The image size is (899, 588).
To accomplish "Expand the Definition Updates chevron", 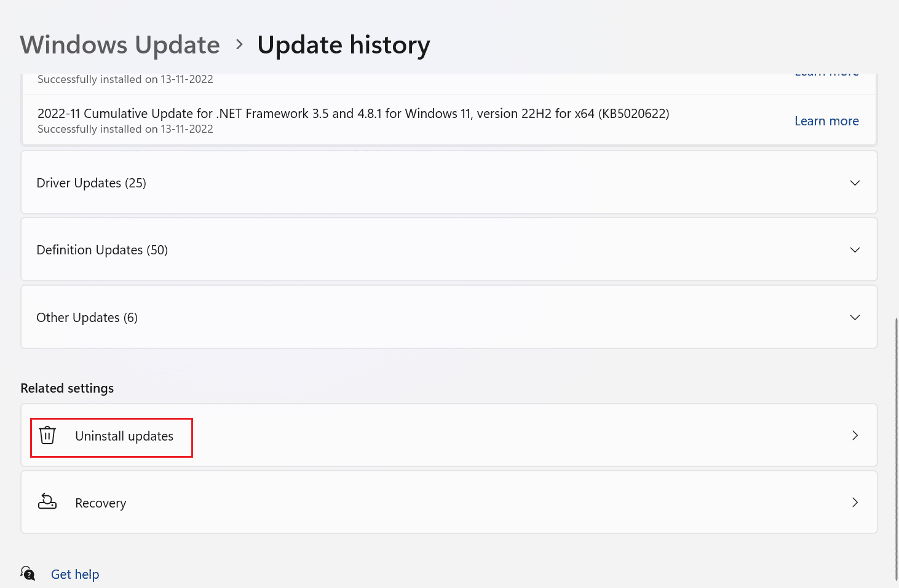I will 855,250.
